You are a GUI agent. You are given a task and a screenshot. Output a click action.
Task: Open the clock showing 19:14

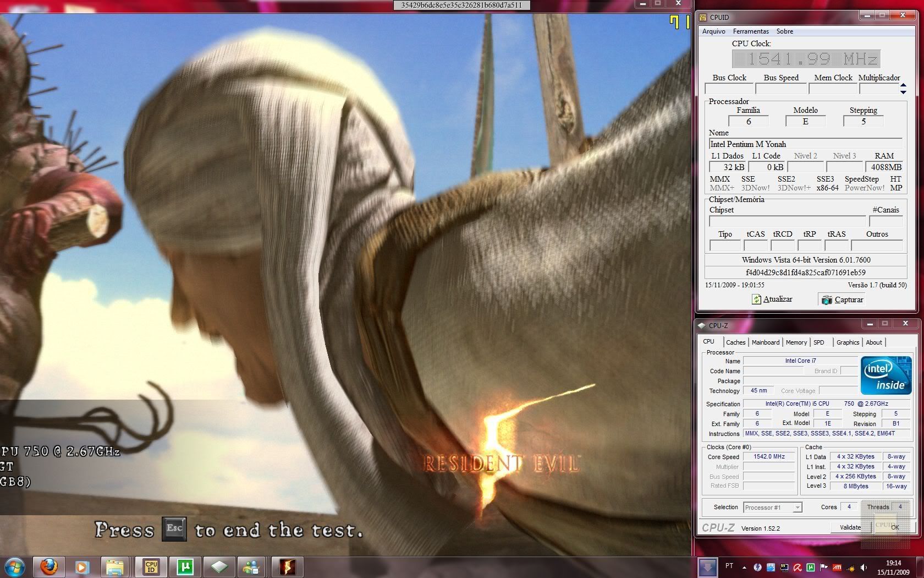pos(894,568)
